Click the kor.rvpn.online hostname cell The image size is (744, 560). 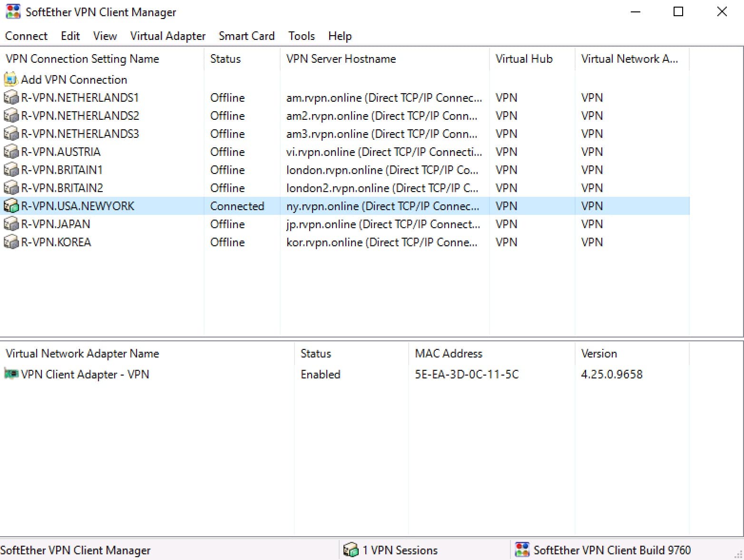(382, 242)
